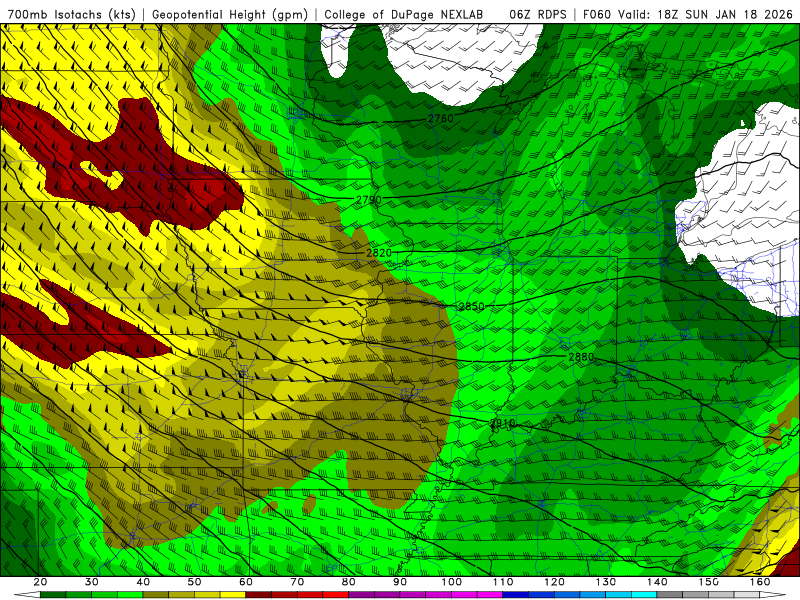800x600 pixels.
Task: Select the olive swatch just after 40
Action: pyautogui.click(x=156, y=595)
